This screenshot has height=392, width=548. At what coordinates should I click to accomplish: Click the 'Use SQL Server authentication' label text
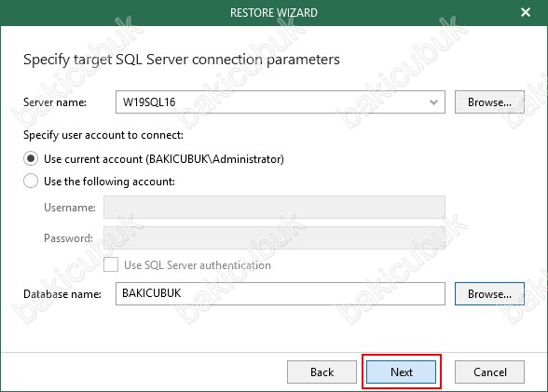198,265
